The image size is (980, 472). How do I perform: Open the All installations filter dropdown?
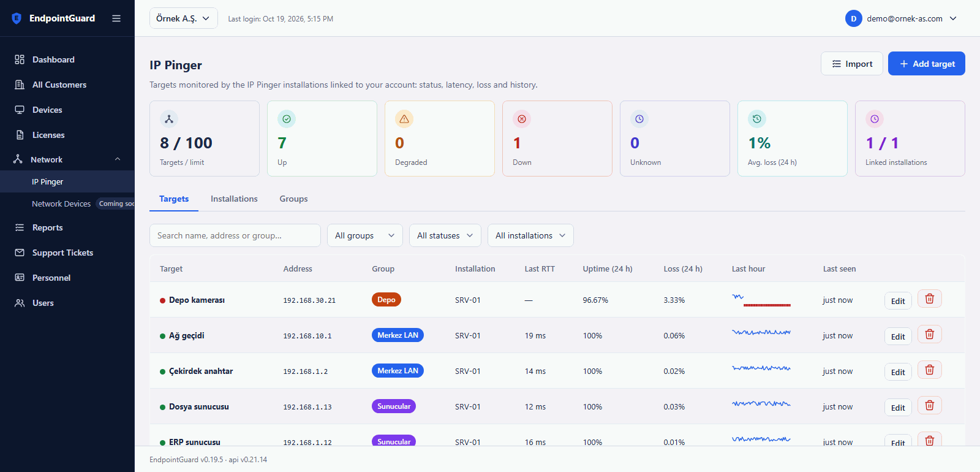(x=530, y=235)
